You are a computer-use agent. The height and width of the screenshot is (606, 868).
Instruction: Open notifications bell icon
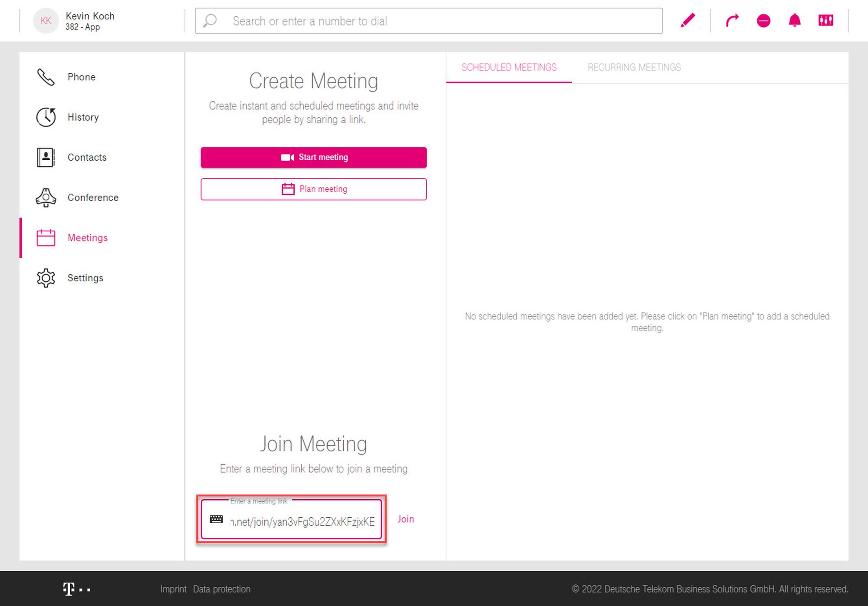(x=794, y=20)
